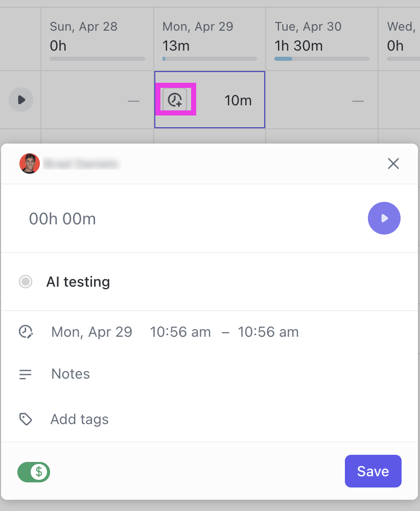Start the timer with purple play button
The height and width of the screenshot is (511, 420).
pyautogui.click(x=384, y=218)
